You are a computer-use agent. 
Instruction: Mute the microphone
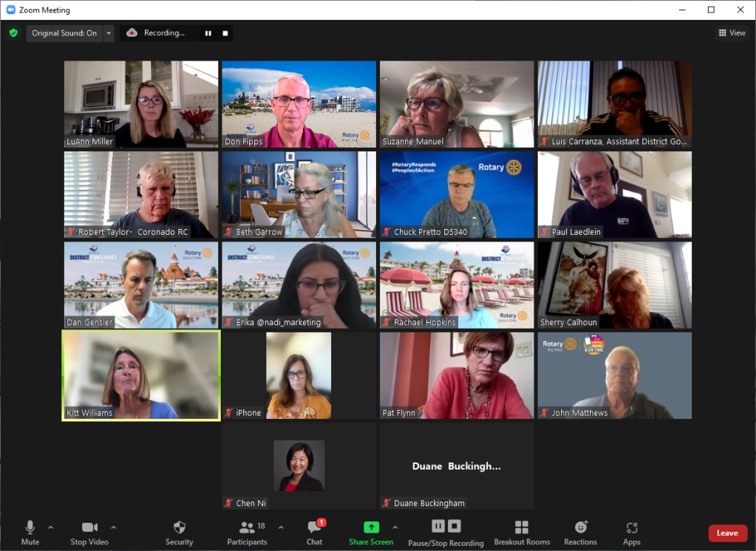tap(30, 527)
